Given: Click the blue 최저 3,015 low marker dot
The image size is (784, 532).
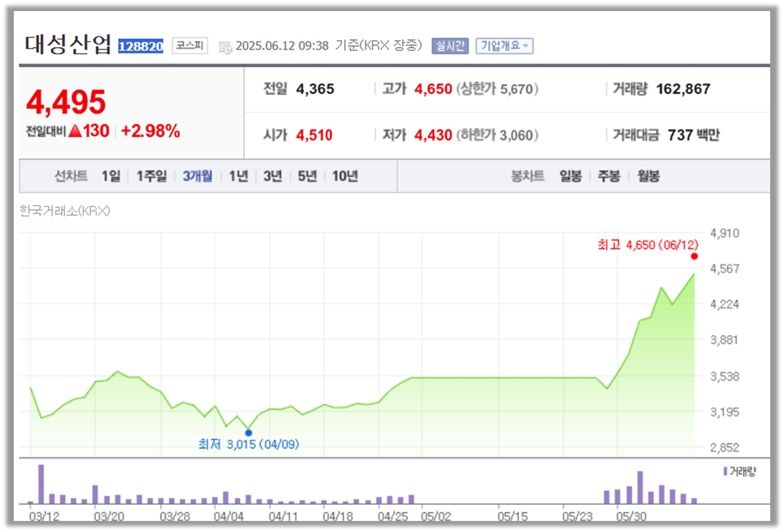Looking at the screenshot, I should coord(249,433).
